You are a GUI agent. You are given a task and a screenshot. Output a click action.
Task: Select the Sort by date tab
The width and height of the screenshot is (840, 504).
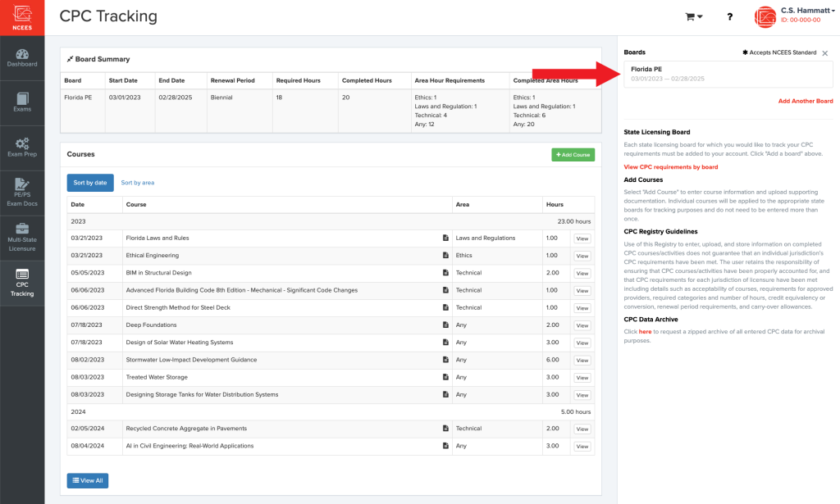(90, 183)
